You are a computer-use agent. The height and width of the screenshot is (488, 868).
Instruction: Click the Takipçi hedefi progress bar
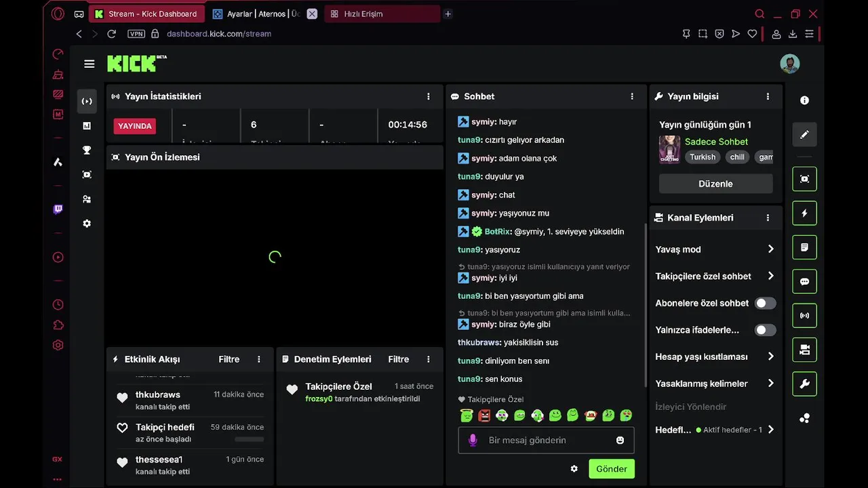click(249, 439)
